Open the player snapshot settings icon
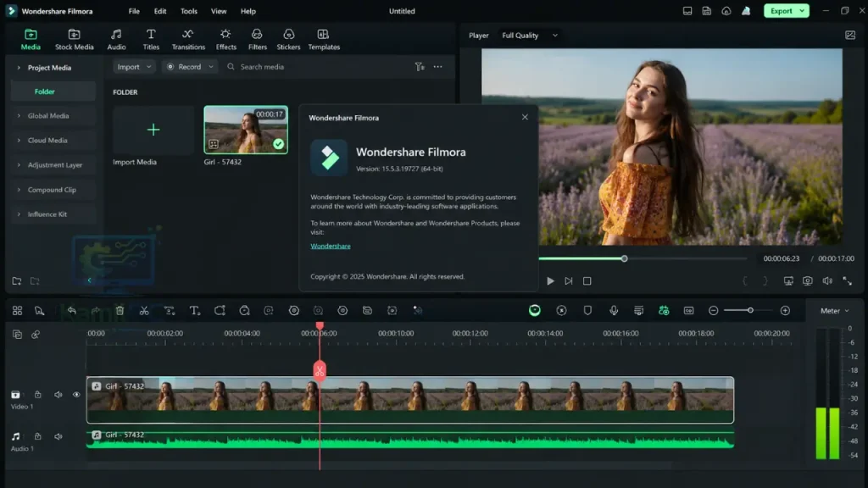868x488 pixels. 850,36
